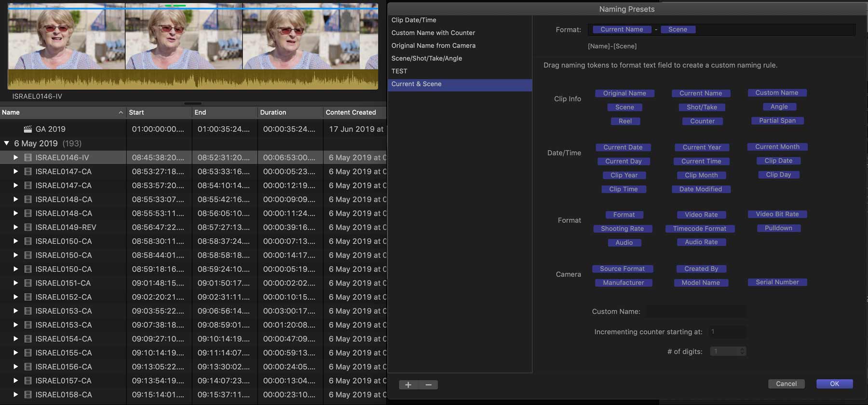Click the Counter naming token
Image resolution: width=868 pixels, height=405 pixels.
tap(702, 121)
